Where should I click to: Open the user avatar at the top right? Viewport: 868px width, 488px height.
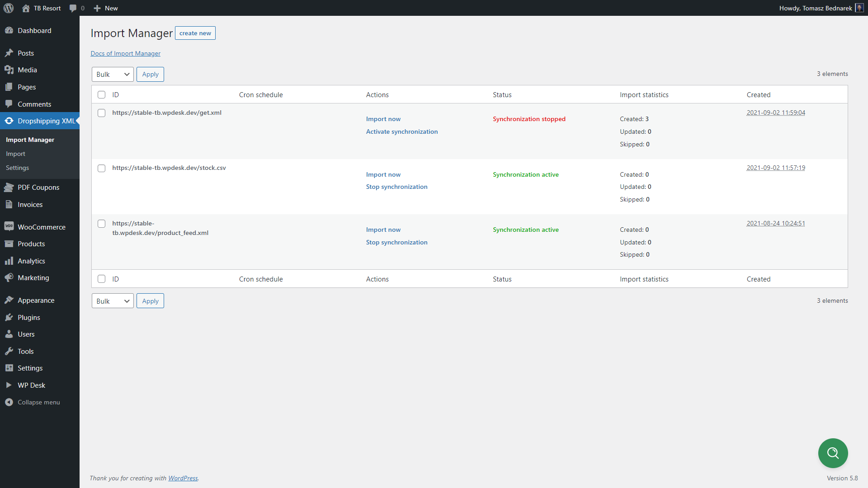coord(859,8)
